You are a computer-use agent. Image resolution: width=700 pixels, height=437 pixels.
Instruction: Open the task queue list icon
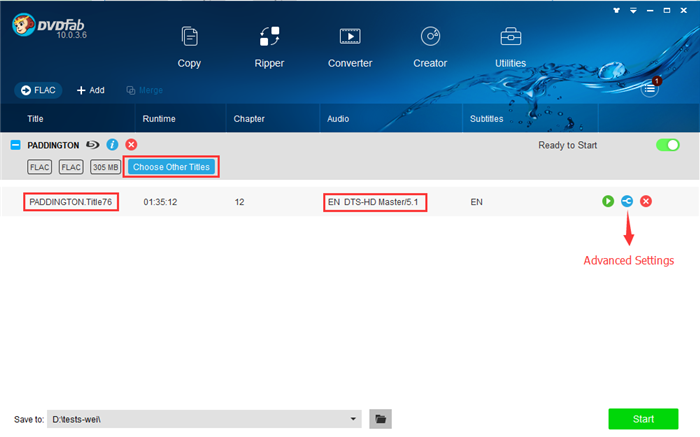pyautogui.click(x=650, y=89)
